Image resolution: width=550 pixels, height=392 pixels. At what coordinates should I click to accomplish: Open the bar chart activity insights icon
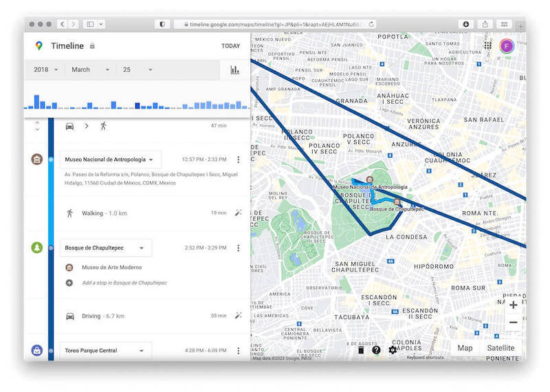[234, 69]
